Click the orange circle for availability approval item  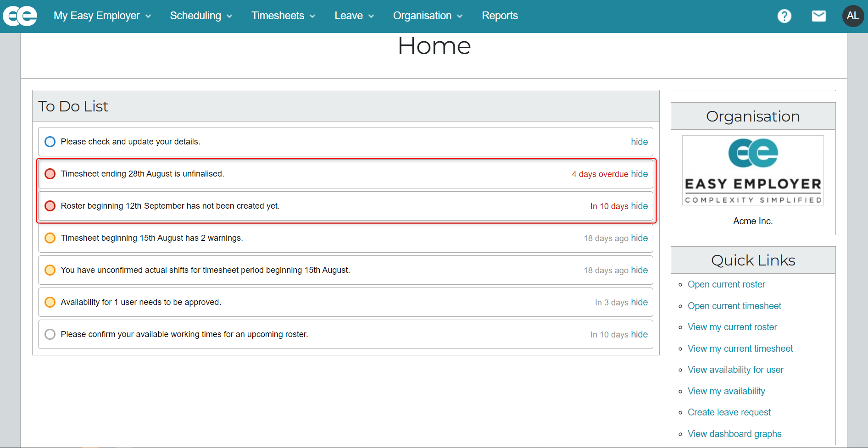point(50,302)
